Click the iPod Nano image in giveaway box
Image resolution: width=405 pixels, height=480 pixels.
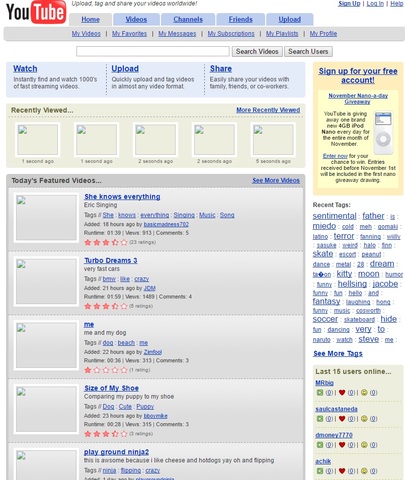tap(383, 132)
